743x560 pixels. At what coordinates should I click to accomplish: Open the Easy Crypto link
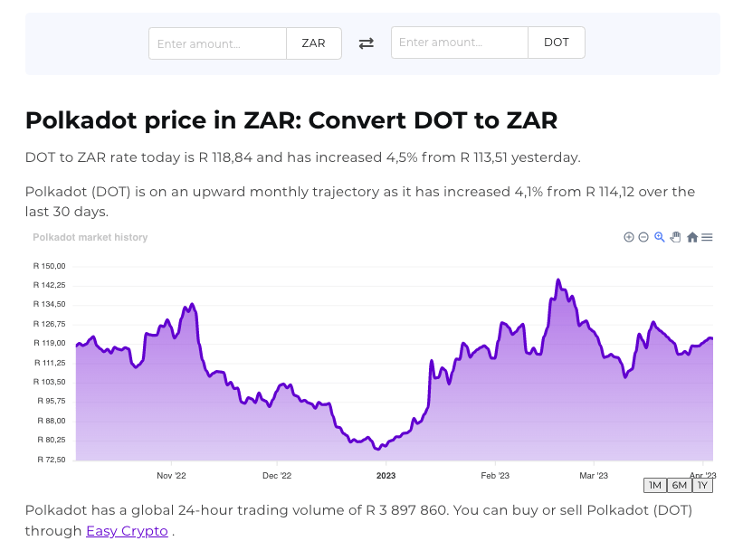126,531
